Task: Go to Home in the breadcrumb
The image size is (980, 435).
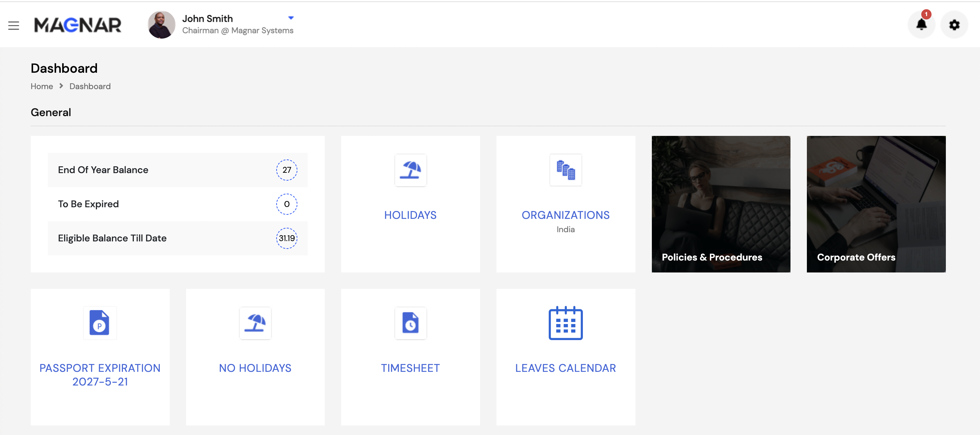Action: click(42, 86)
